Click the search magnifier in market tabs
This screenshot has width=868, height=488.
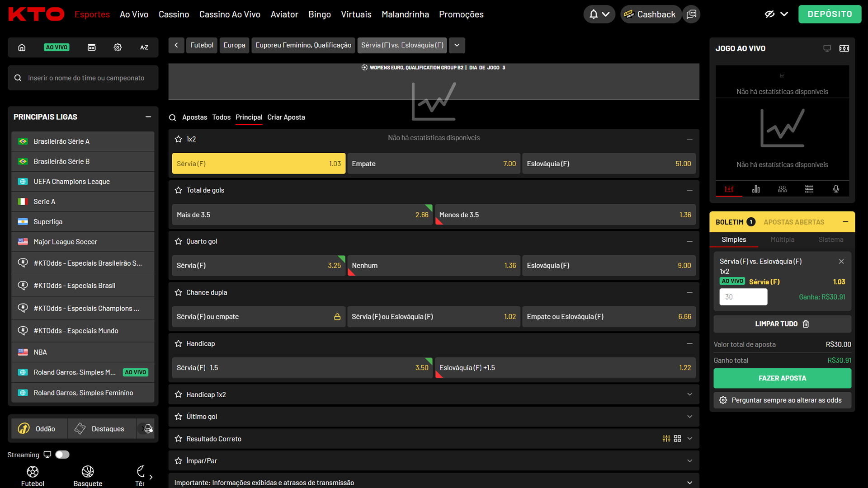coord(172,117)
